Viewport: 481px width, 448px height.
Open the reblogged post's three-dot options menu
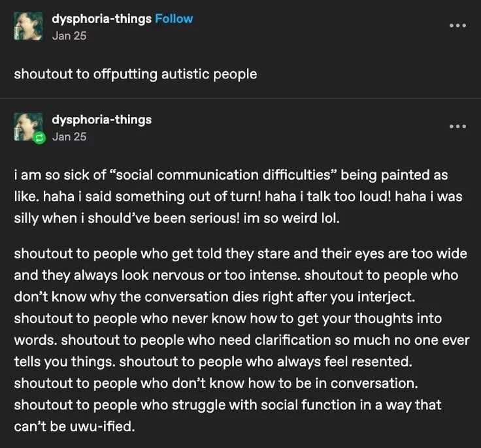tap(457, 126)
